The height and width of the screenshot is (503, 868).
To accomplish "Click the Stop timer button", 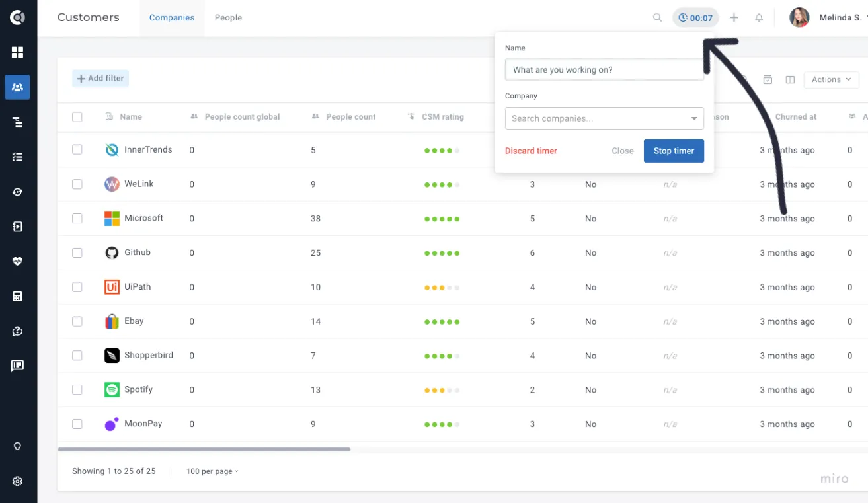I will tap(674, 151).
